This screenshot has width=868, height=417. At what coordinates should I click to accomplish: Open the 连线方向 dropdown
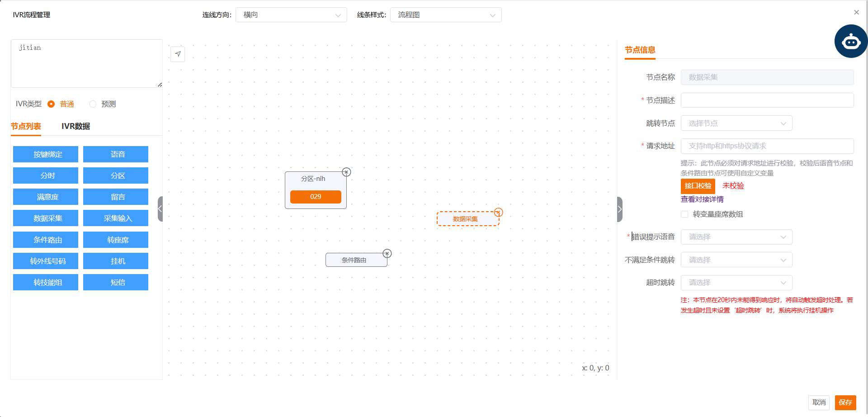click(x=291, y=15)
